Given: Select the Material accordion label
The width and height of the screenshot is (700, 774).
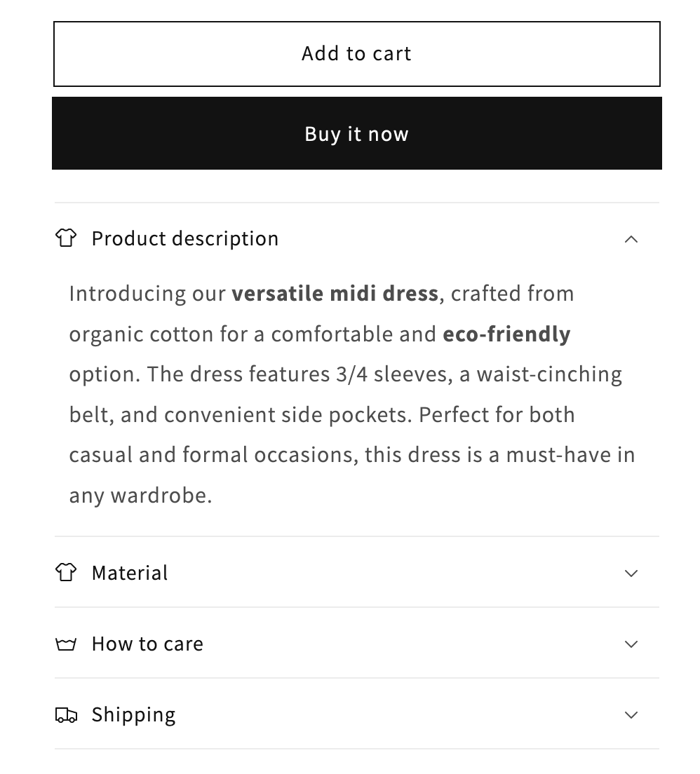Looking at the screenshot, I should point(130,573).
